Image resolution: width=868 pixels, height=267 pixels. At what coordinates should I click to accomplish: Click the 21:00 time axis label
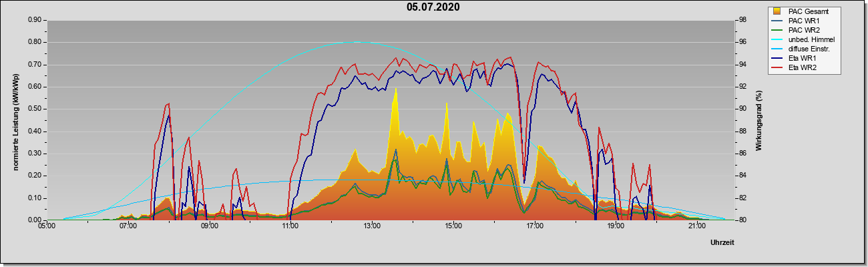[x=697, y=227]
